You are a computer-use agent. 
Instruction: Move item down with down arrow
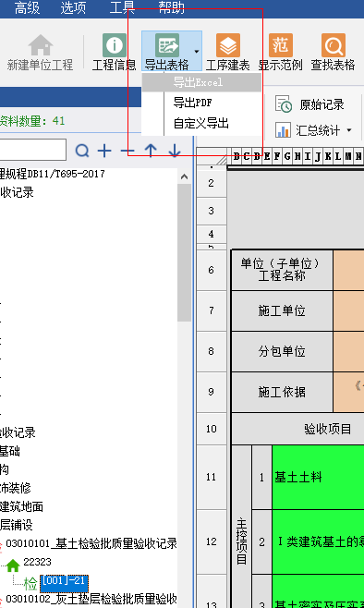pyautogui.click(x=175, y=151)
